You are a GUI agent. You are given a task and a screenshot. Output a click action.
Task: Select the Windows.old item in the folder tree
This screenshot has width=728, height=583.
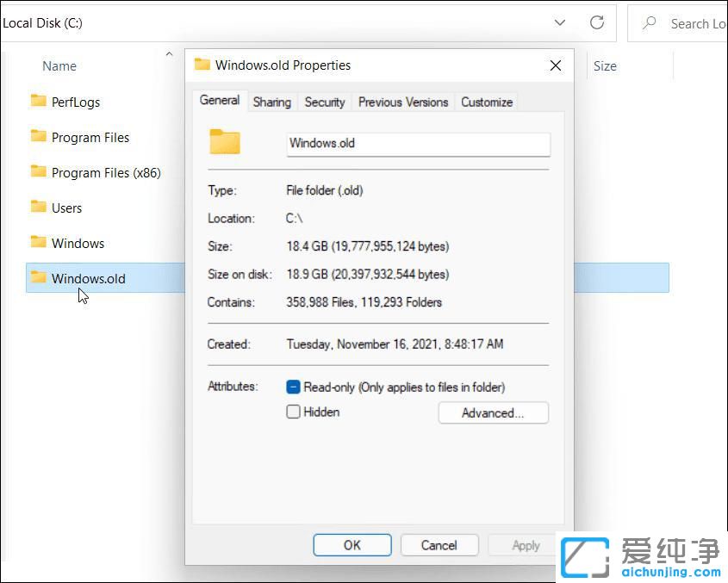pyautogui.click(x=88, y=278)
